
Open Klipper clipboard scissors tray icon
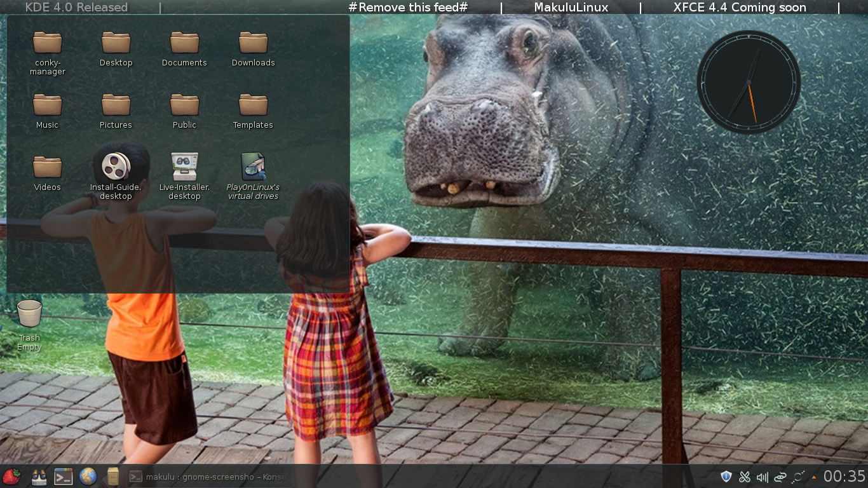coord(745,477)
